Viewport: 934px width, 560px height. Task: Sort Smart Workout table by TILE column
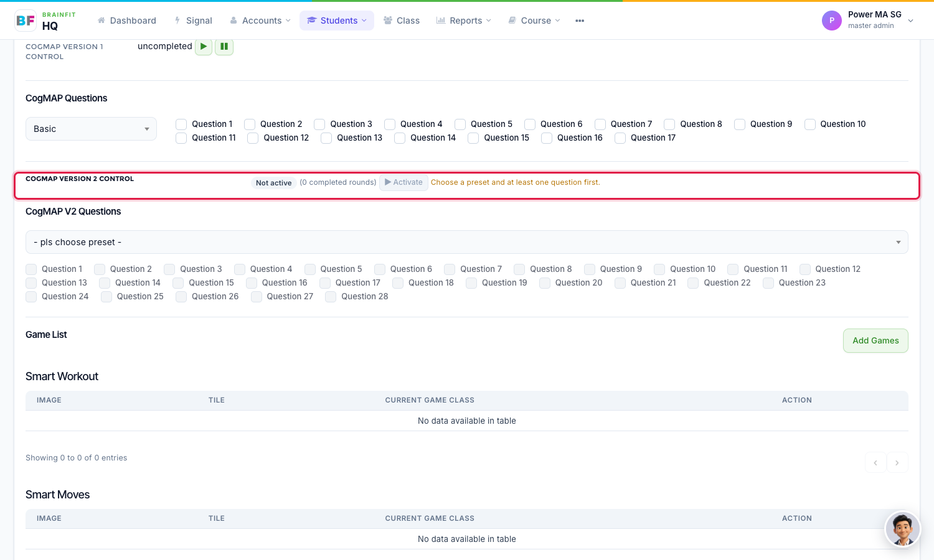click(217, 400)
